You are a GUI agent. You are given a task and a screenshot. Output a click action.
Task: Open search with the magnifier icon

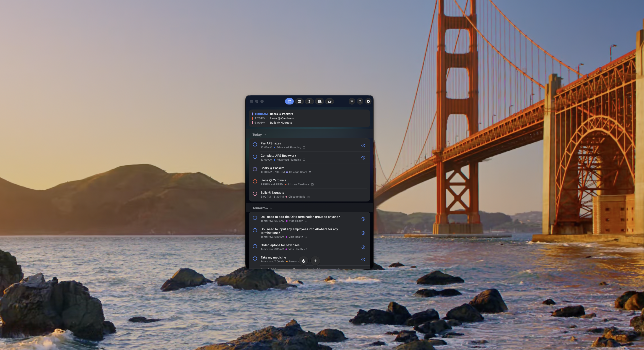(x=360, y=101)
